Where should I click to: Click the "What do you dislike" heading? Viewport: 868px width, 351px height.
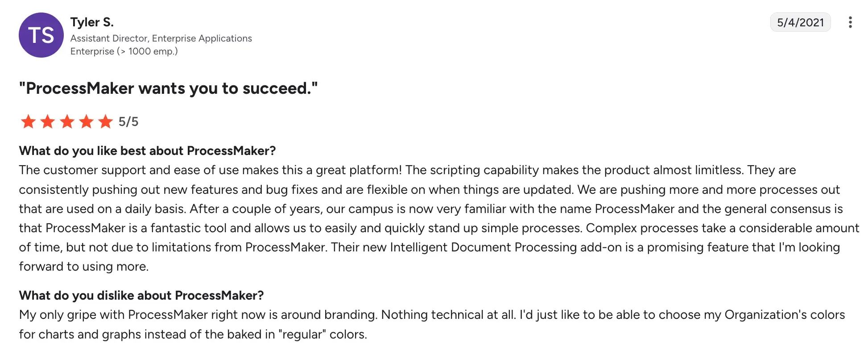(x=141, y=296)
